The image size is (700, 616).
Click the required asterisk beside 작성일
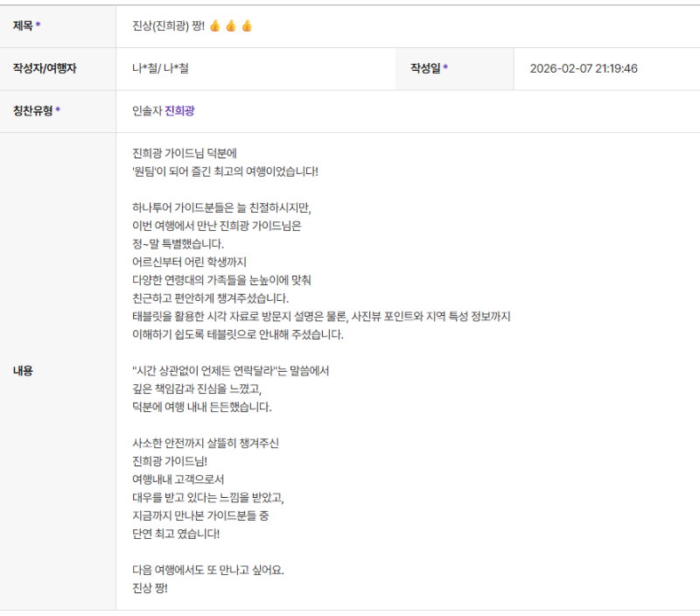(x=445, y=68)
